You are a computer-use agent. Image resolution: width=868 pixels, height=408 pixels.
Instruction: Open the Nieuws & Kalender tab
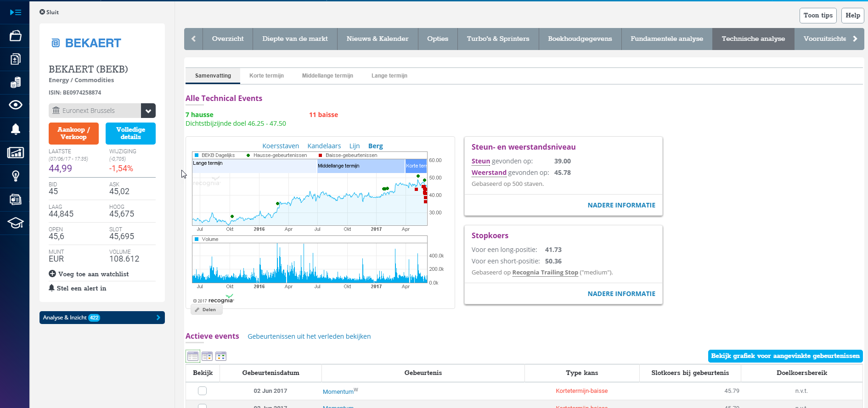[x=378, y=39]
